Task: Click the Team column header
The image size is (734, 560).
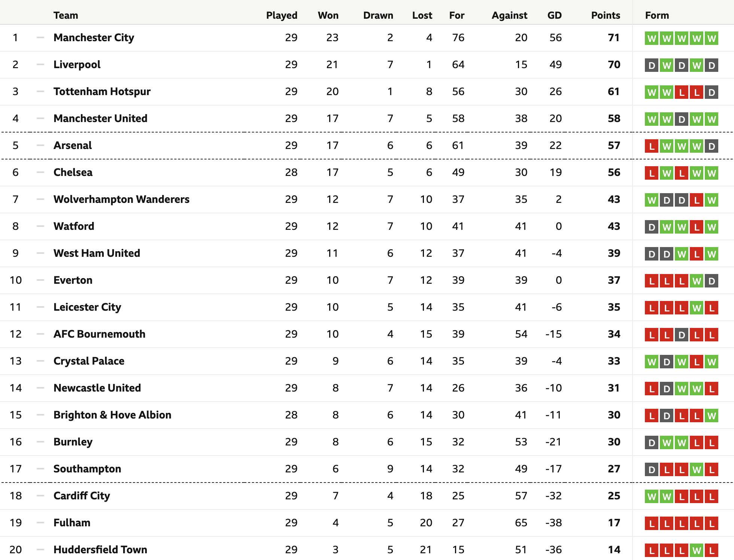Action: tap(66, 15)
